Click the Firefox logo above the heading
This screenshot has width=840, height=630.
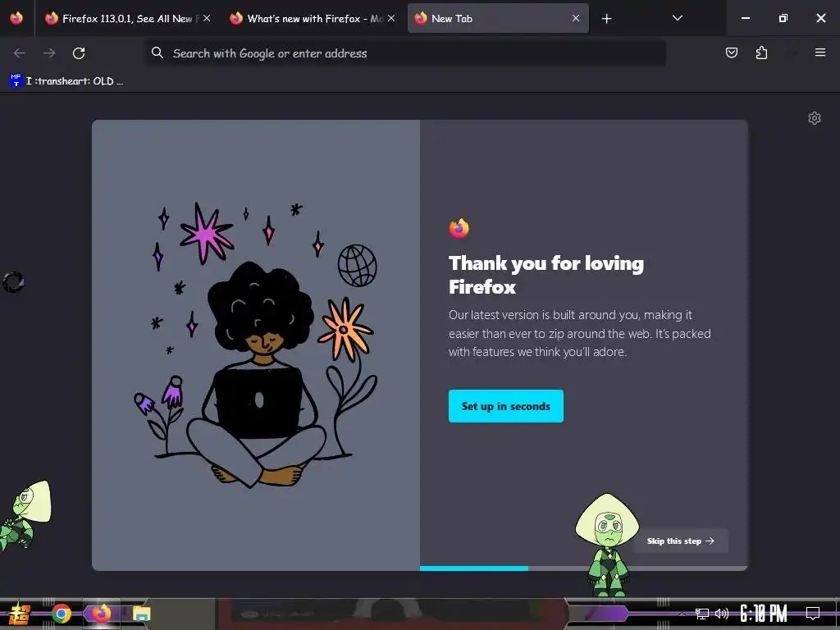459,228
